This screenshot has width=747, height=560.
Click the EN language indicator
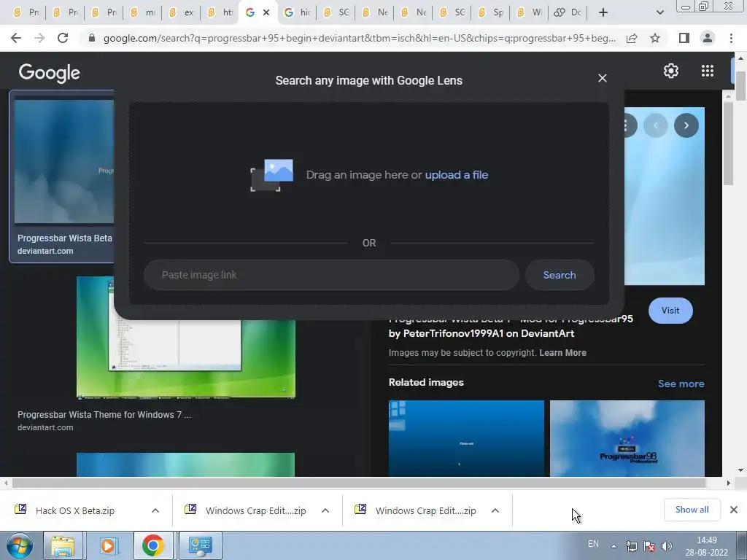[x=593, y=544]
